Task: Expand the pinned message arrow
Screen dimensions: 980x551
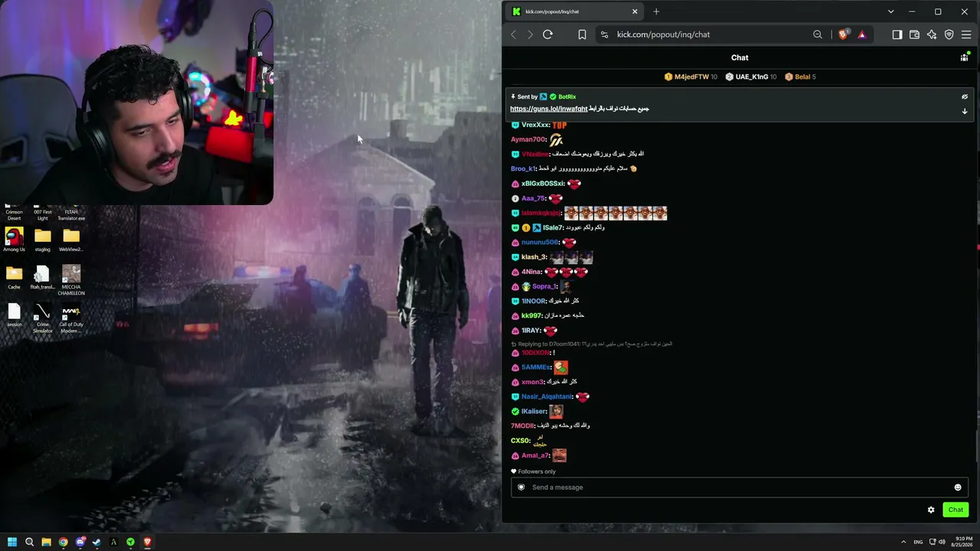Action: [x=965, y=111]
